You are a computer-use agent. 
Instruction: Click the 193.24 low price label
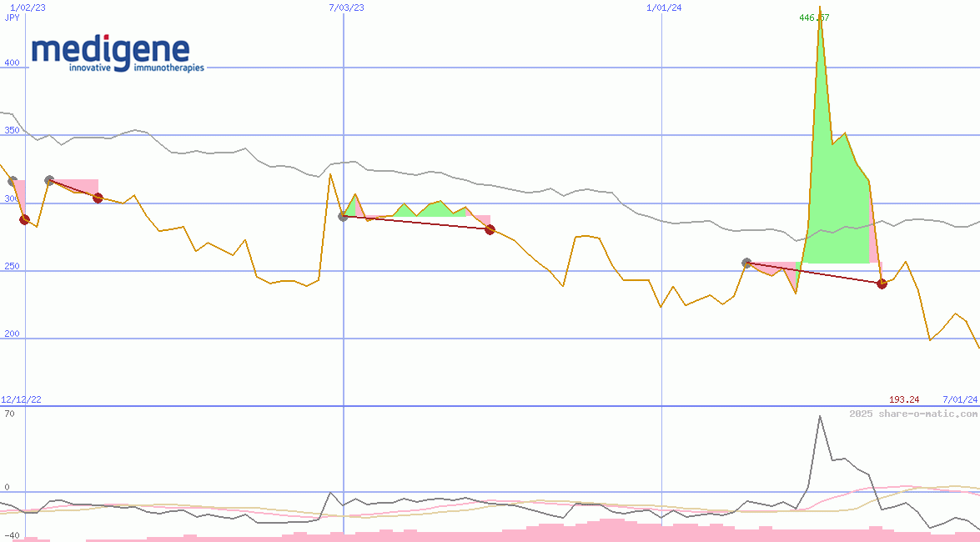tap(904, 399)
